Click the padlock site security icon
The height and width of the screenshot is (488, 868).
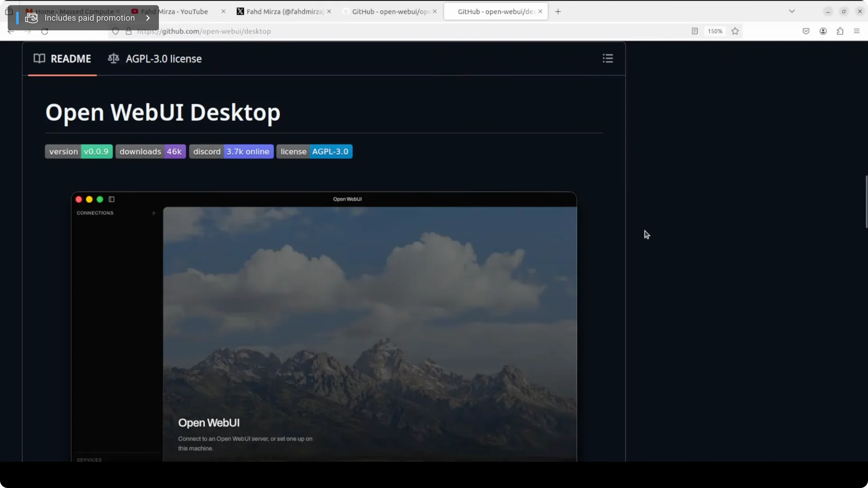(129, 31)
